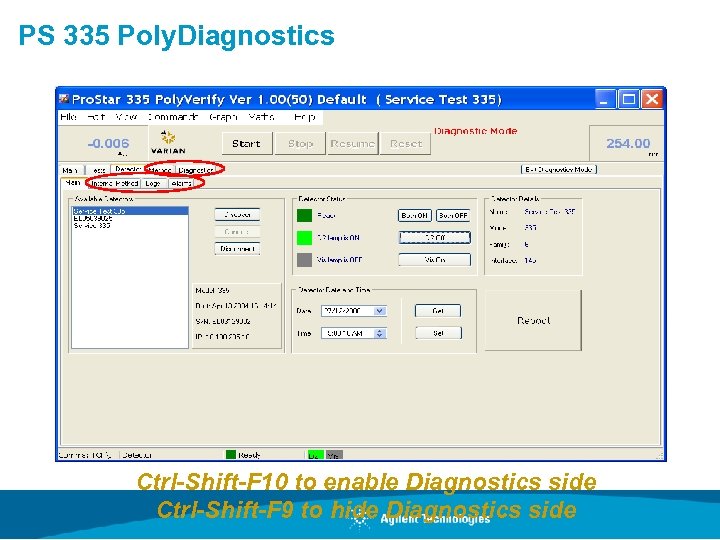
Task: Open the Graph menu
Action: [x=223, y=117]
